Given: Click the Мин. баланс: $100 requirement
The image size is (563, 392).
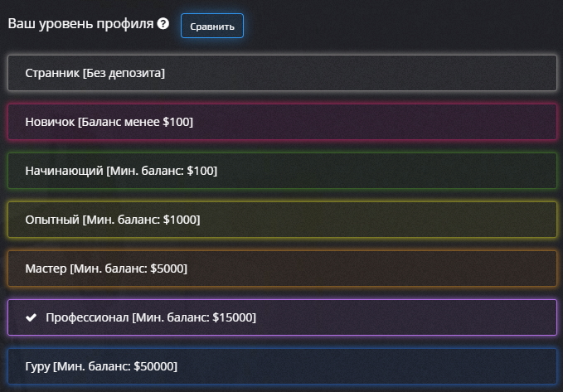Looking at the screenshot, I should tap(162, 171).
